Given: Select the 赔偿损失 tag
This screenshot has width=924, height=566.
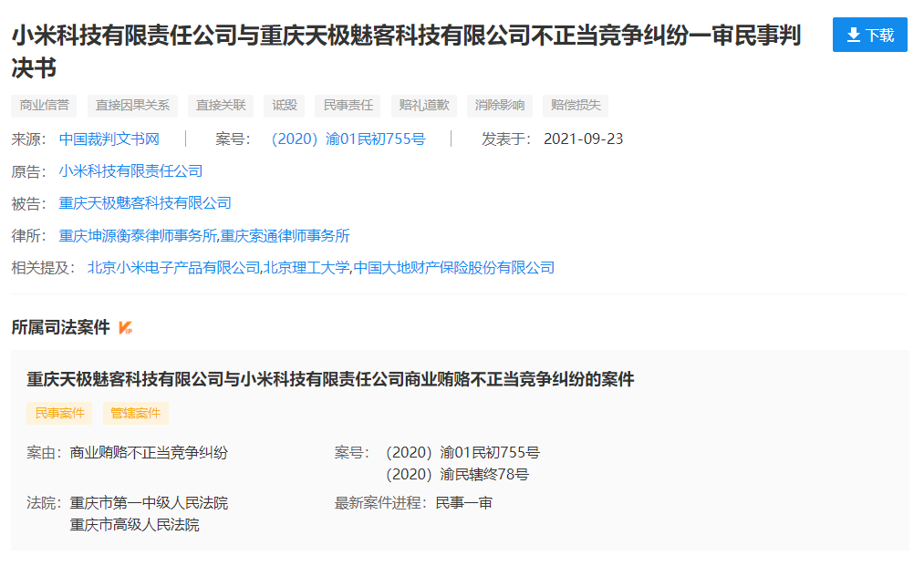Looking at the screenshot, I should [576, 106].
